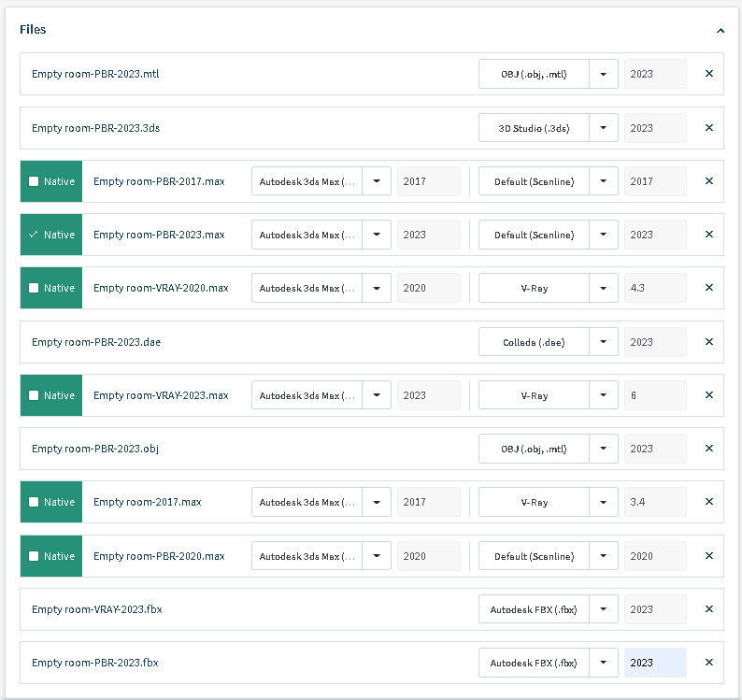Image resolution: width=742 pixels, height=700 pixels.
Task: Check Native for Empty room-PBR-2017.max
Action: pos(34,181)
